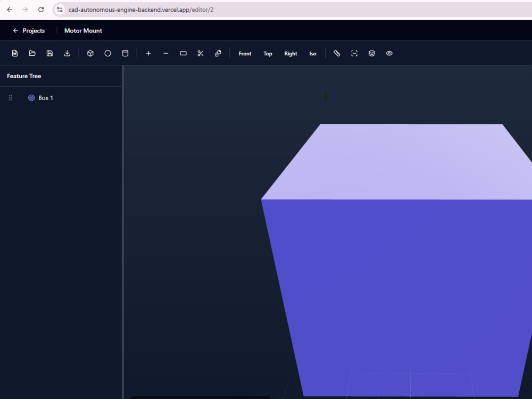Click the Motor Mount project title
532x399 pixels.
point(83,30)
